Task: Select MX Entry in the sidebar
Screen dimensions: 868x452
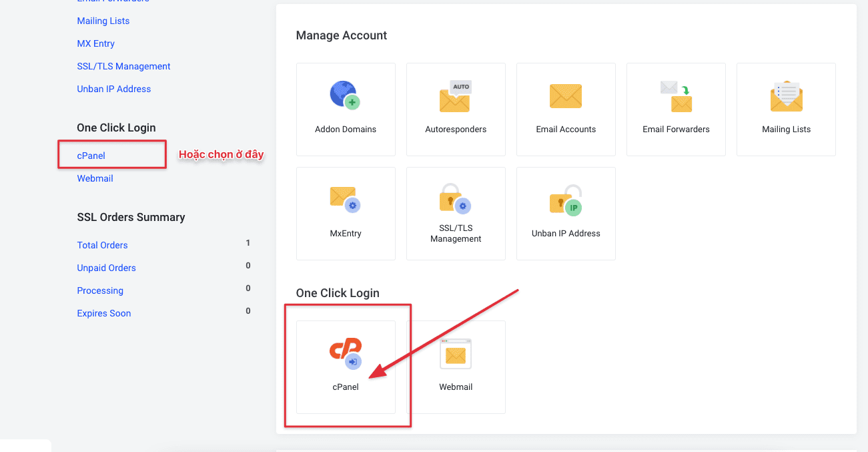Action: point(95,43)
